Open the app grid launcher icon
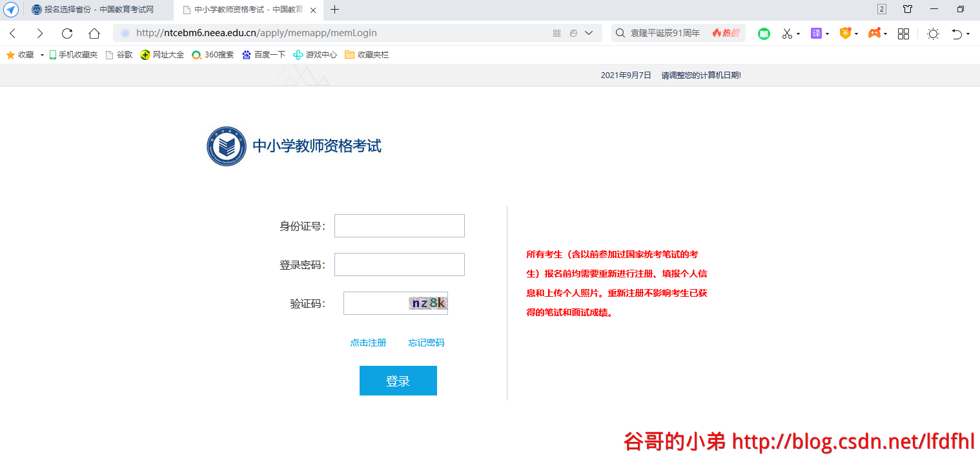This screenshot has width=980, height=460. 903,34
